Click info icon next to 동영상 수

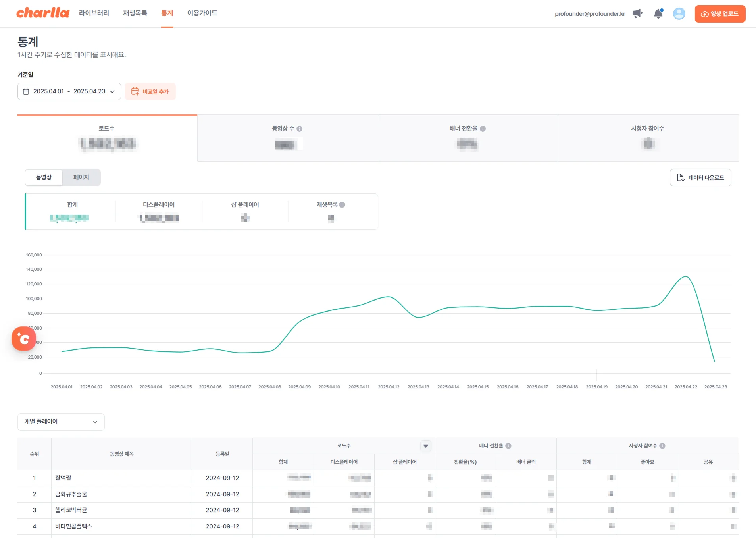coord(300,129)
